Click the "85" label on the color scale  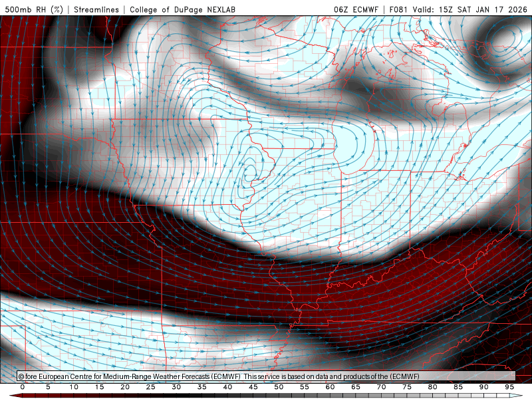[458, 387]
